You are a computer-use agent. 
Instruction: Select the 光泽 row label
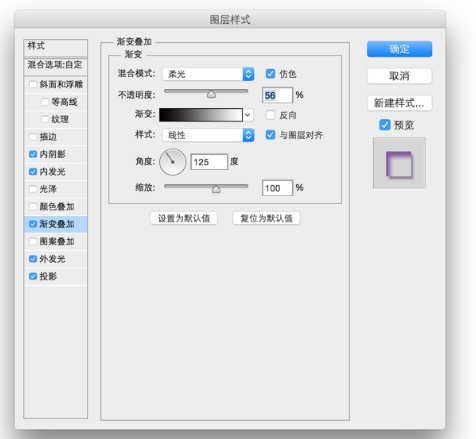48,189
